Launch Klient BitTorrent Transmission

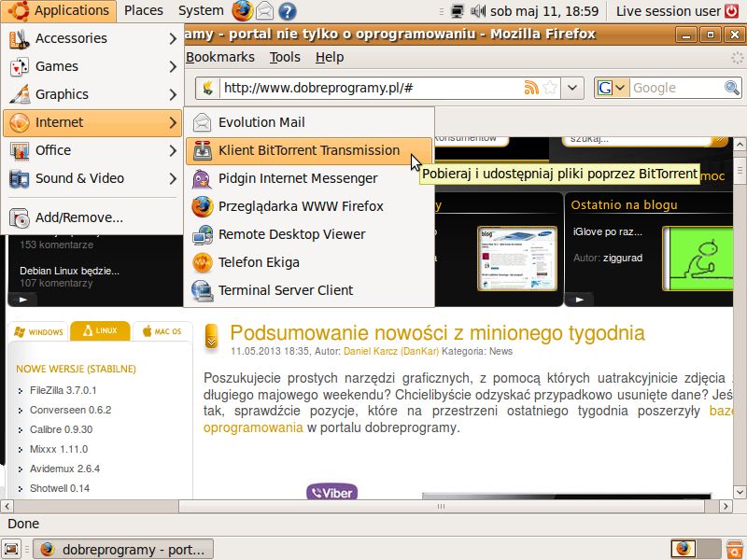[x=309, y=151]
